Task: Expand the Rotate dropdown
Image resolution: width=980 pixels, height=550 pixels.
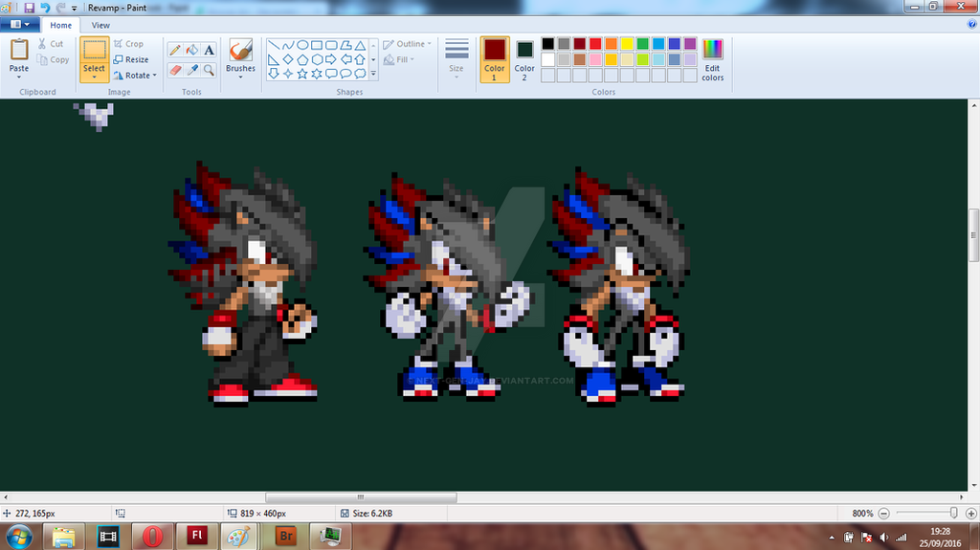Action: 154,75
